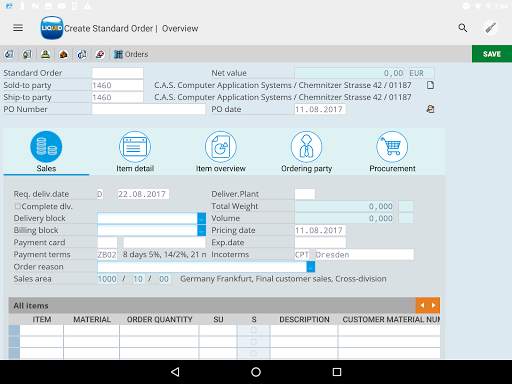Edit the Ship-to party field

pyautogui.click(x=117, y=97)
